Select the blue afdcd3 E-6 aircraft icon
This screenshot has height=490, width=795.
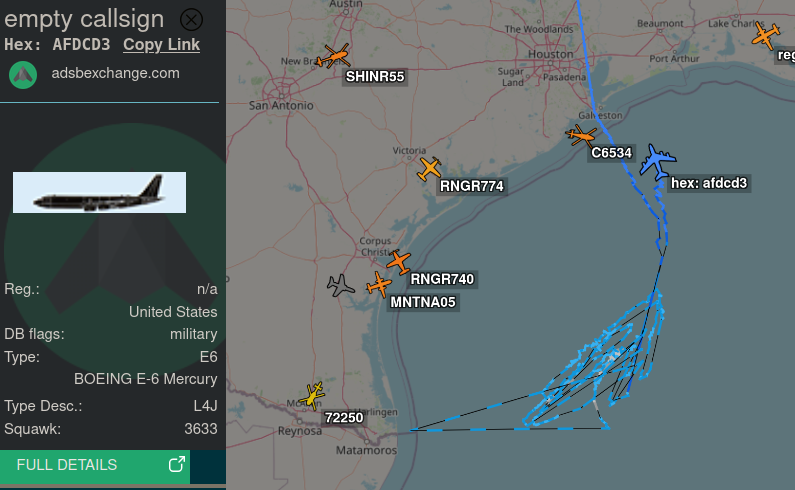pos(657,161)
